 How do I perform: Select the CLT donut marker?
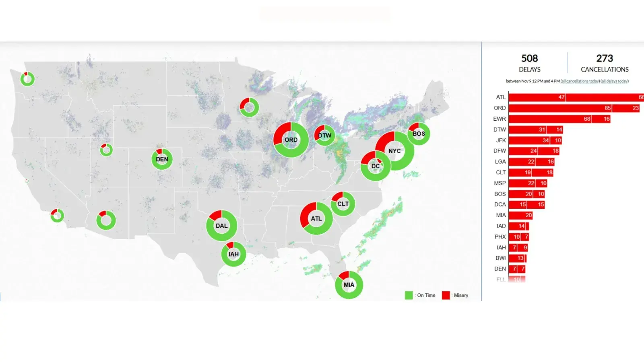pos(343,204)
